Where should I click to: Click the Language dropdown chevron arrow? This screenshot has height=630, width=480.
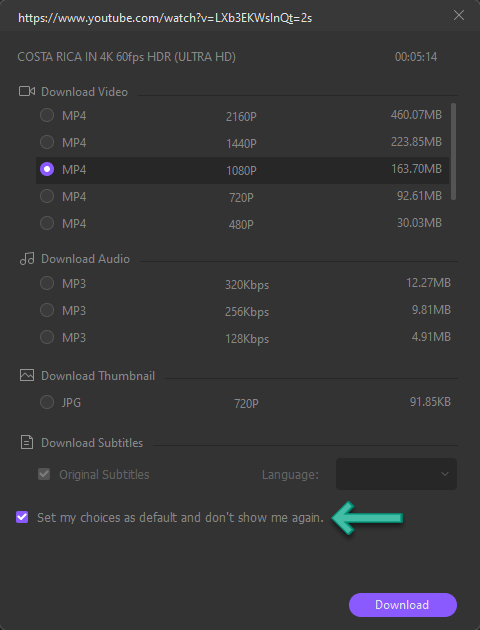pos(445,474)
